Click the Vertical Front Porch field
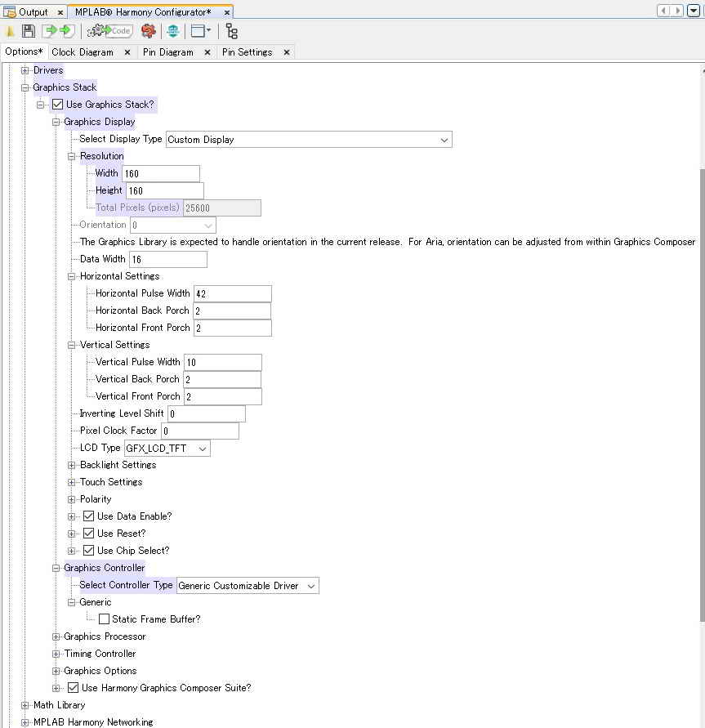705x728 pixels. (x=223, y=397)
